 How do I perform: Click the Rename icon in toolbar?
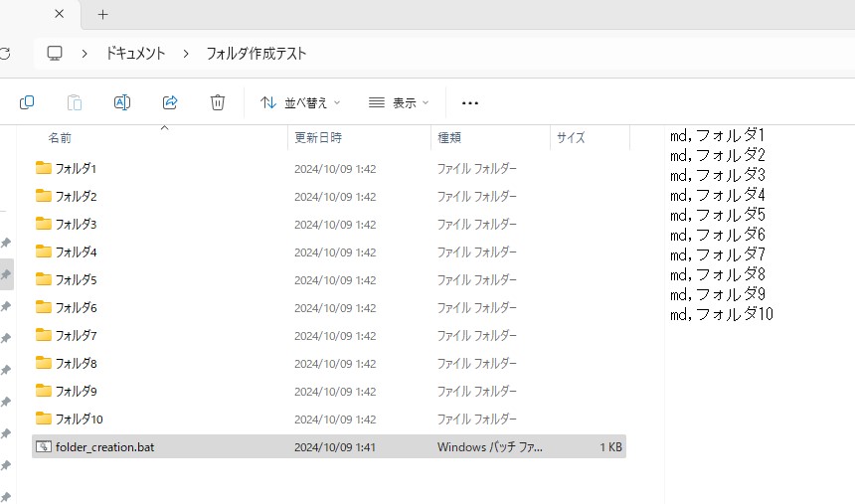pyautogui.click(x=122, y=102)
